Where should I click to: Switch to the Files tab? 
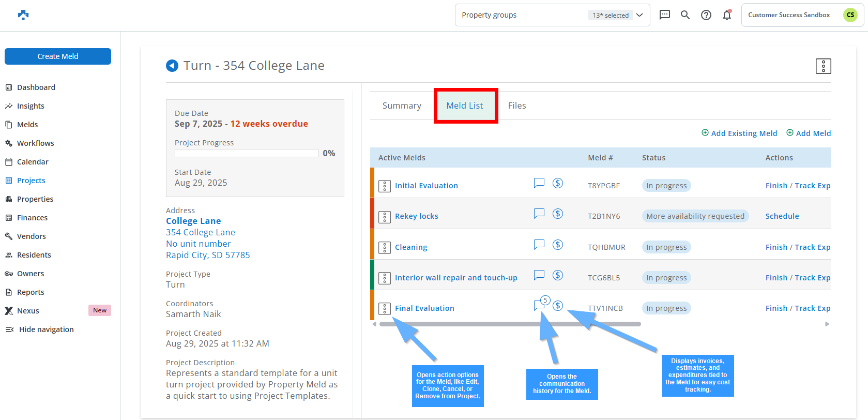516,106
